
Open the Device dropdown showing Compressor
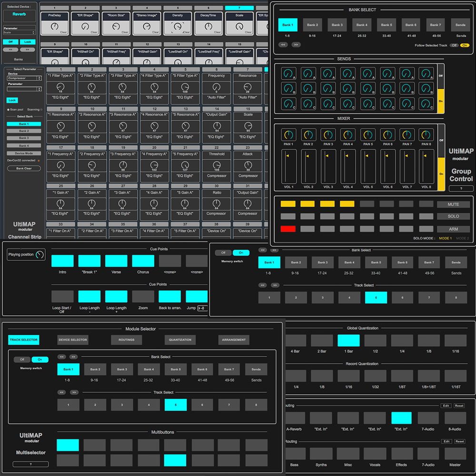coord(24,78)
